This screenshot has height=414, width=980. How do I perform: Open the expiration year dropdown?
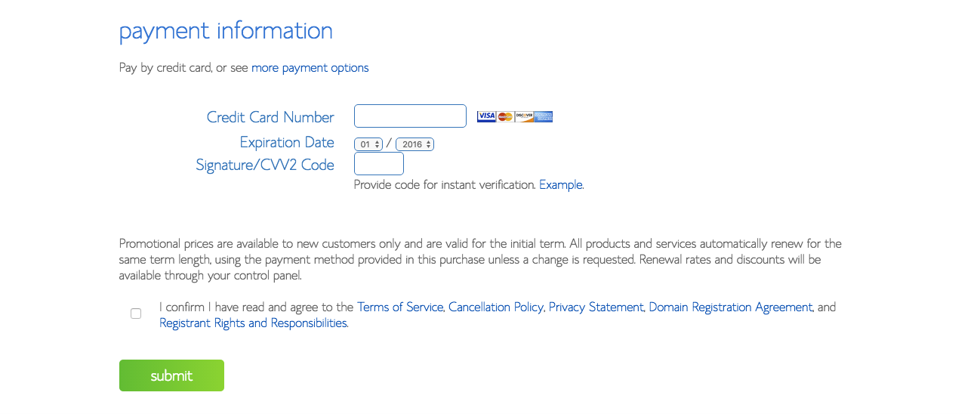pyautogui.click(x=414, y=144)
